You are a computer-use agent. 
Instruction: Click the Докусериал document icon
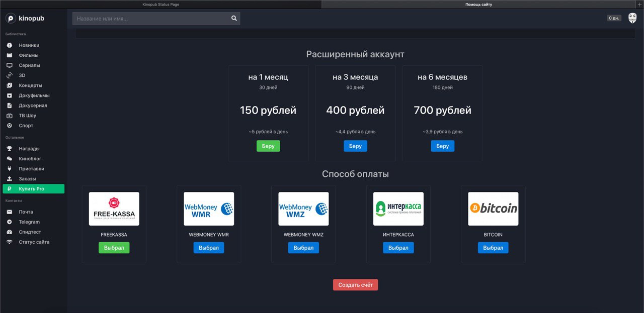point(9,106)
